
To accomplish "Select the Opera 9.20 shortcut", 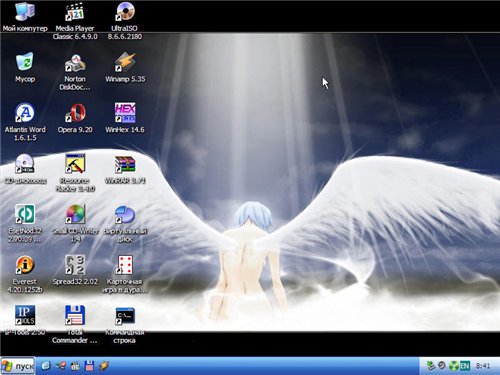I will 75,113.
